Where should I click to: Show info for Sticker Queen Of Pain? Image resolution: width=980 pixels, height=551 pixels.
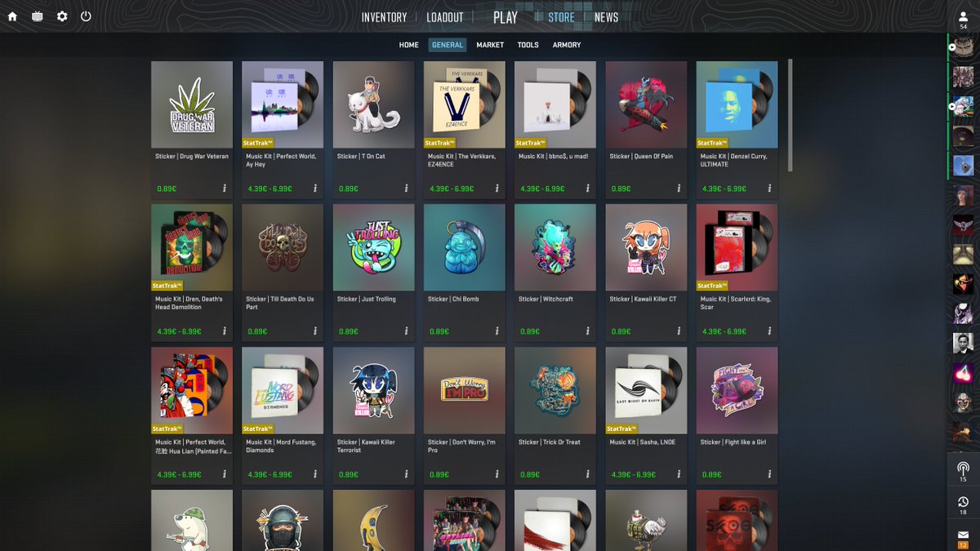[x=679, y=189]
